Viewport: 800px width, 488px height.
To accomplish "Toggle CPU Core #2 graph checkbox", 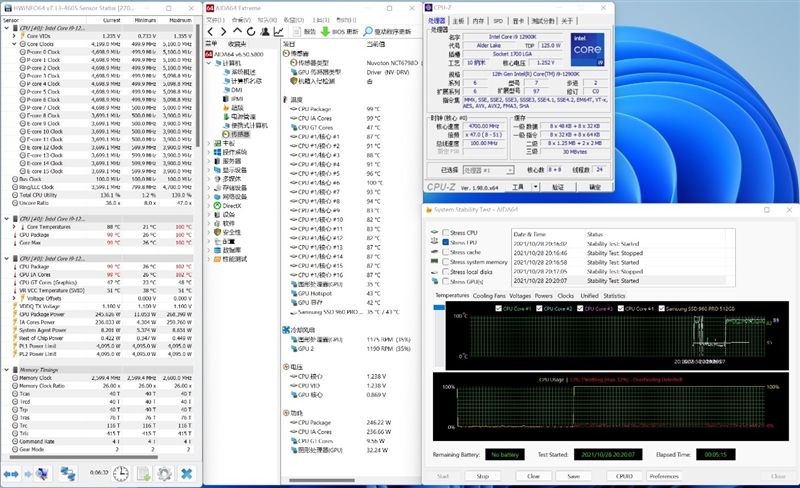I will point(539,308).
